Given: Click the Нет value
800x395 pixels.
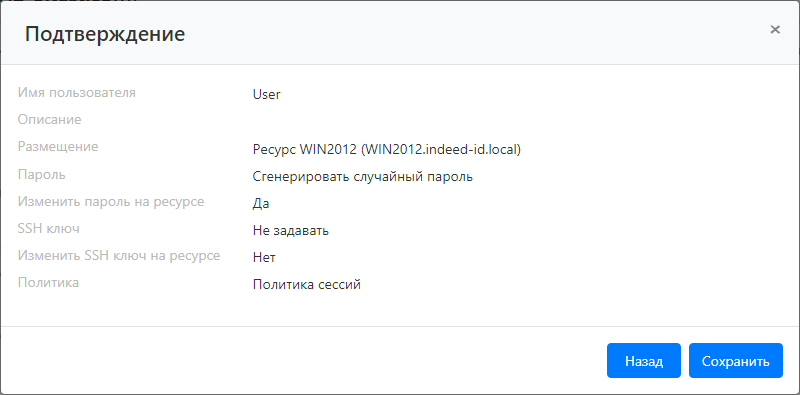Looking at the screenshot, I should pos(264,258).
